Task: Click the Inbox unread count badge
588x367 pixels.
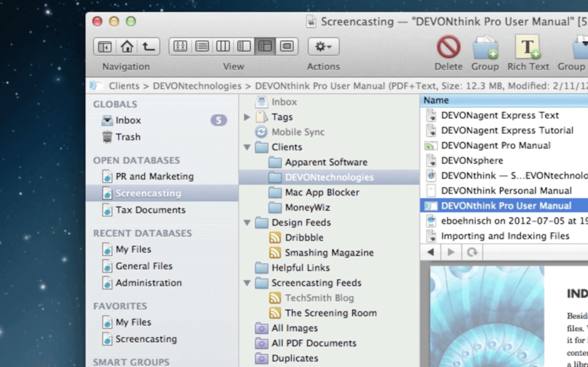Action: click(x=219, y=121)
